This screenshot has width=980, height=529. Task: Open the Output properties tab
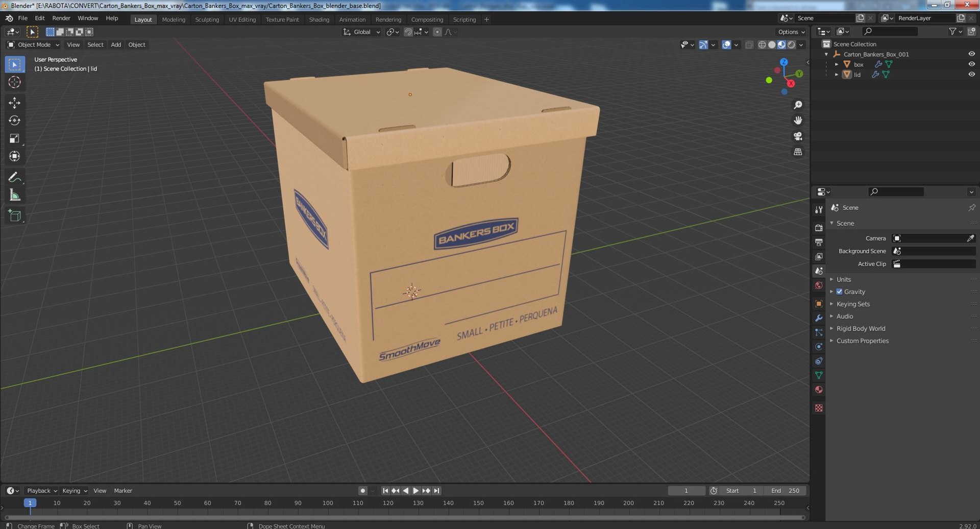click(819, 242)
